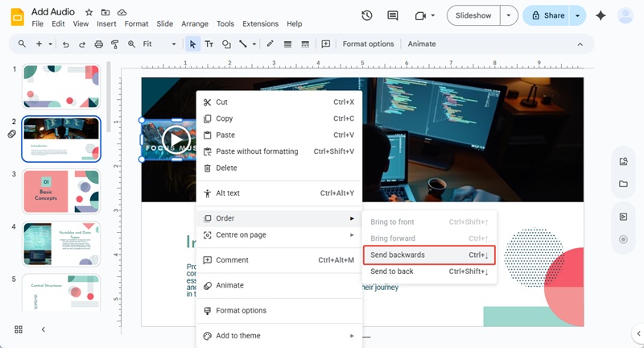Open version history clock icon
Image resolution: width=644 pixels, height=348 pixels.
[367, 15]
